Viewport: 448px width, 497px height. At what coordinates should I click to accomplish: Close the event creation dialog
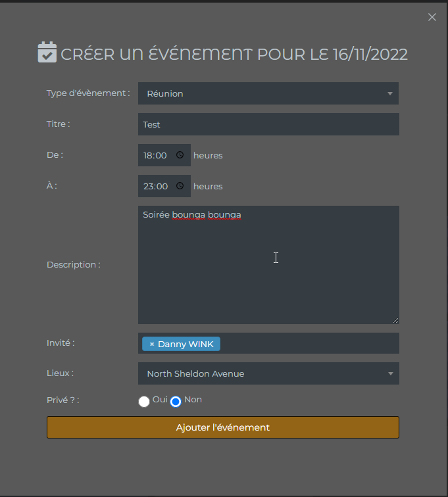tap(432, 17)
